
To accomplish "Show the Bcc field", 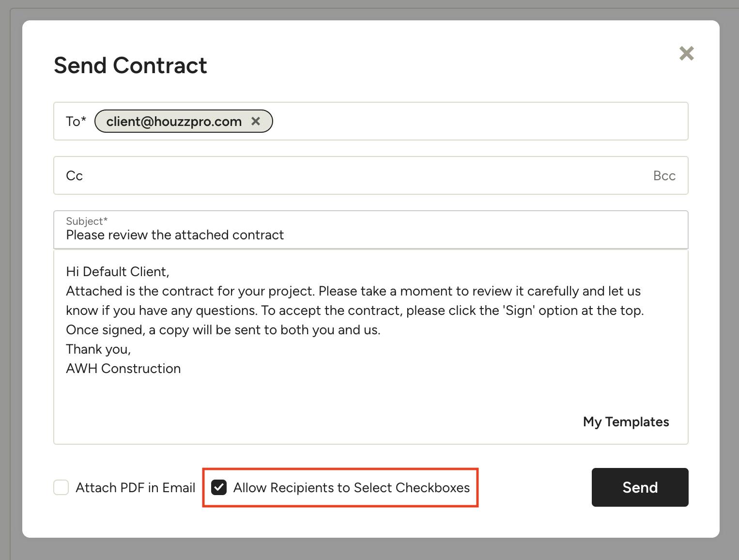I will pos(664,175).
